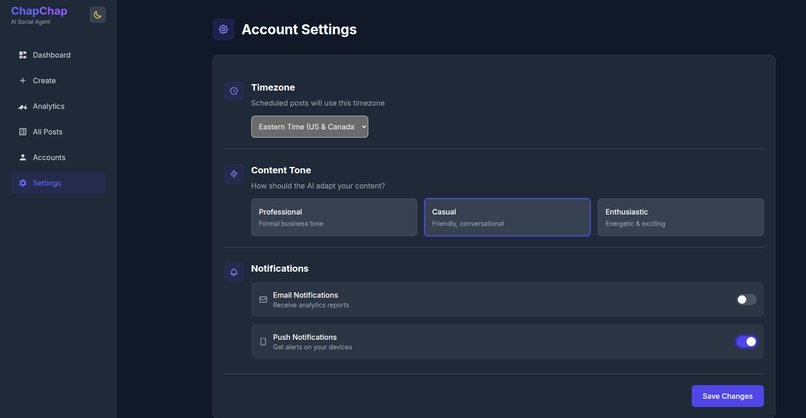Click the Content Tone section title
This screenshot has height=418, width=806.
[281, 170]
